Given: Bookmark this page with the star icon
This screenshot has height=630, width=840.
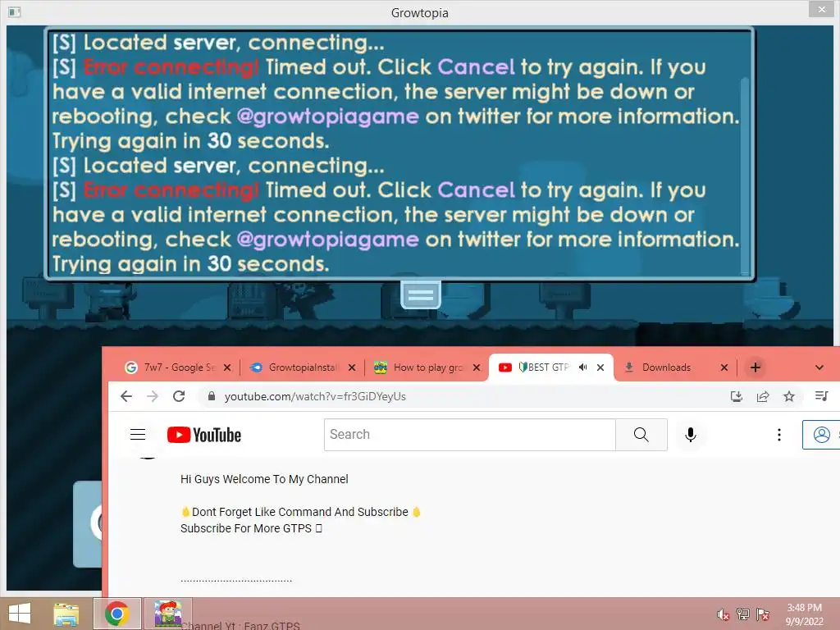Looking at the screenshot, I should 789,396.
